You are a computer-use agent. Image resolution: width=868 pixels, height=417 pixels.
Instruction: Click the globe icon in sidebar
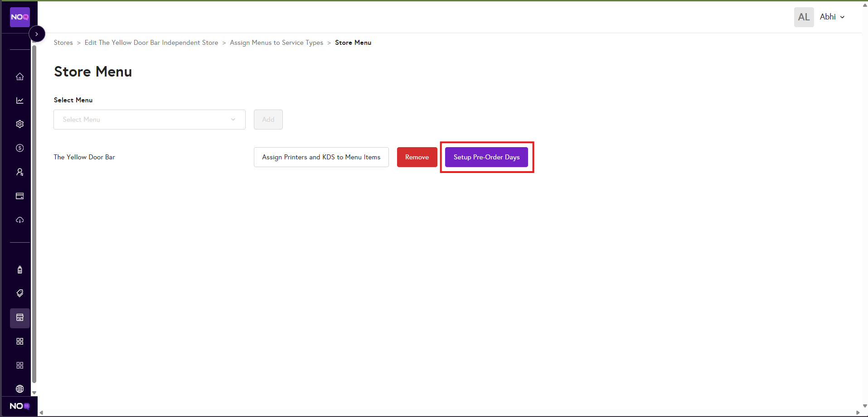(20, 389)
